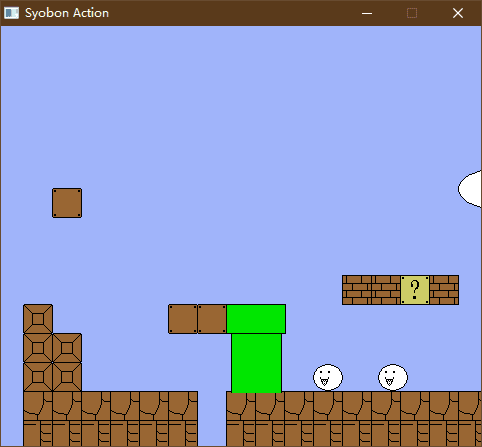Click the yellow question mark block

click(415, 290)
